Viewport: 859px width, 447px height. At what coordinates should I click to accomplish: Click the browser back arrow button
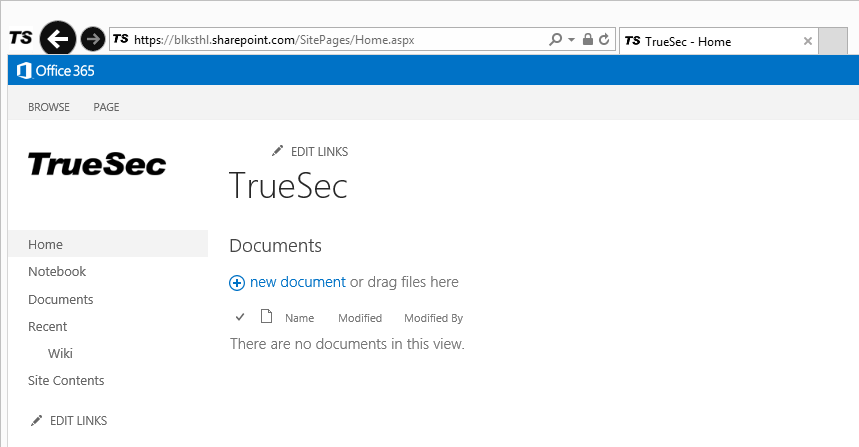[x=58, y=39]
